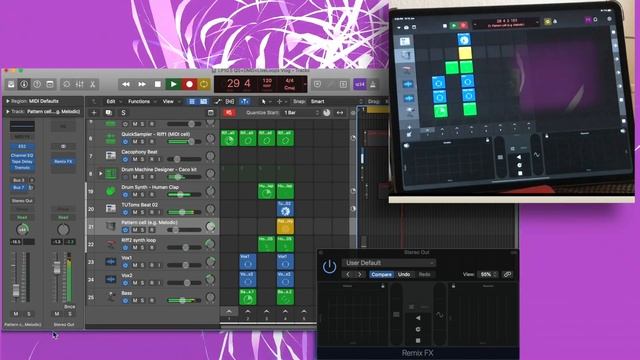The image size is (640, 360).
Task: Start playback with green Play button
Action: pos(173,84)
